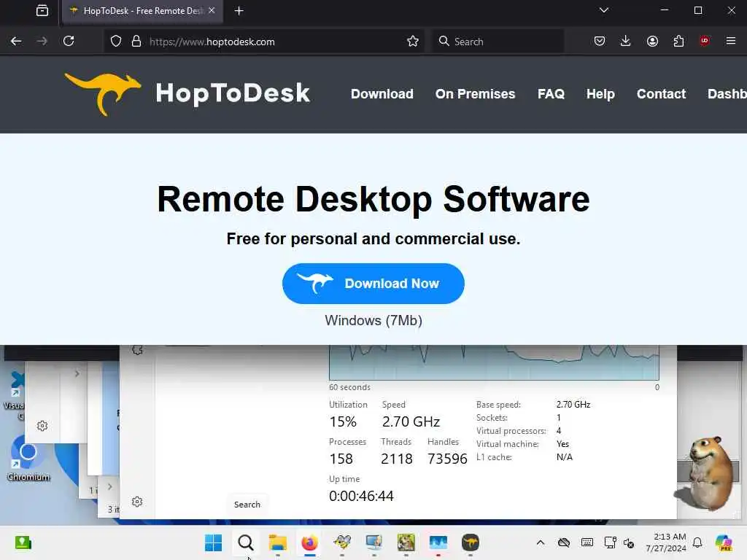This screenshot has width=747, height=560.
Task: Open the Contact nav item
Action: (661, 94)
